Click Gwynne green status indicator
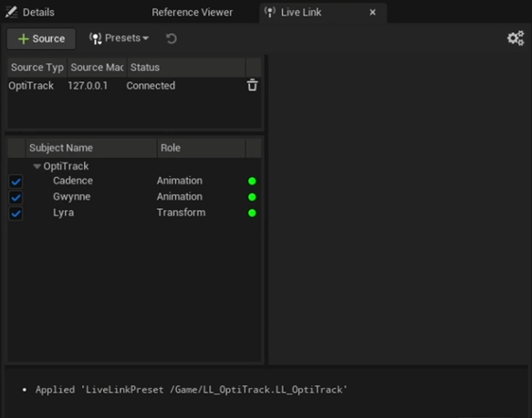Viewport: 532px width, 418px height. 252,197
